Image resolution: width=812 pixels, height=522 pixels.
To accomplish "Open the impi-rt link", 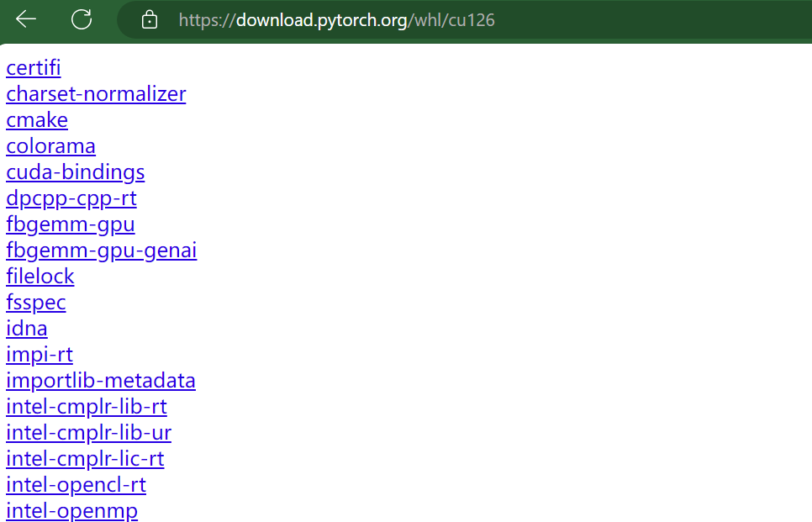I will 40,354.
